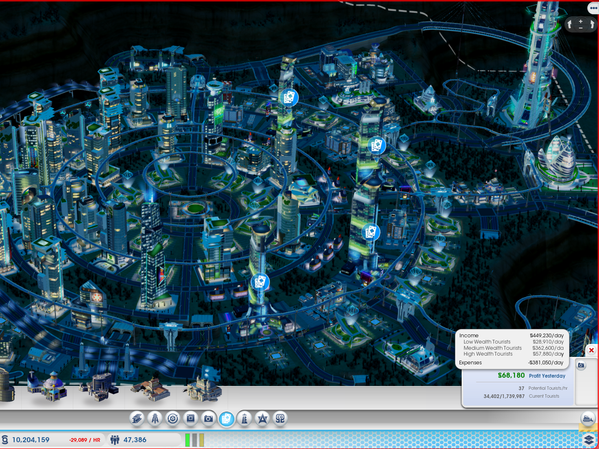The height and width of the screenshot is (449, 599).
Task: Open the Great Works star icon
Action: (x=262, y=418)
